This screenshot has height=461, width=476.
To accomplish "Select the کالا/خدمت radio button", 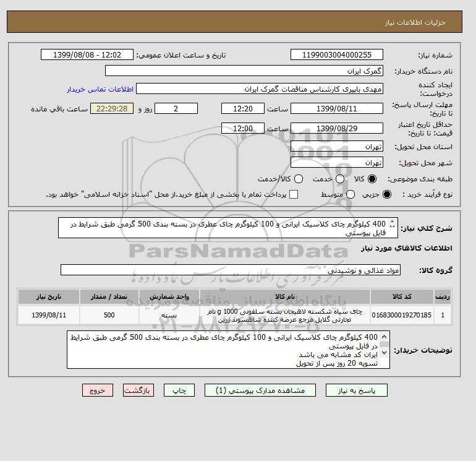I will pos(299,179).
